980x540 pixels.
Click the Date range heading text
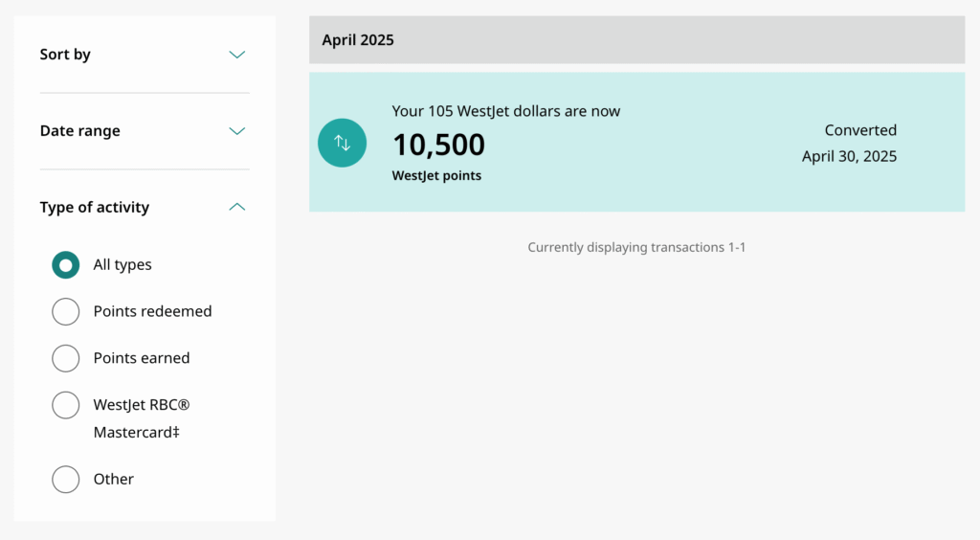[x=79, y=131]
